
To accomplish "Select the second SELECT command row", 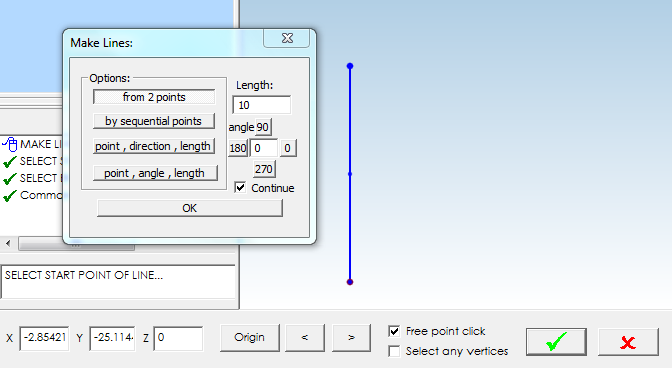I will (32, 178).
